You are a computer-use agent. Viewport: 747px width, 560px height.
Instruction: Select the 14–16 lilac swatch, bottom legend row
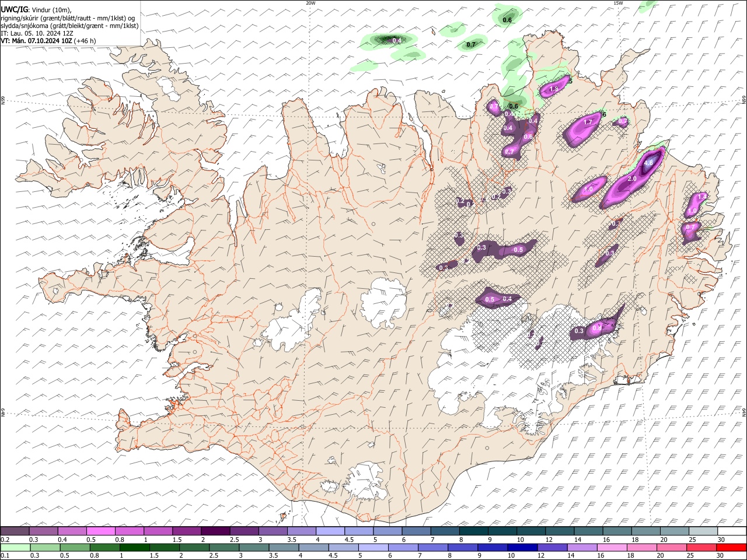point(582,547)
